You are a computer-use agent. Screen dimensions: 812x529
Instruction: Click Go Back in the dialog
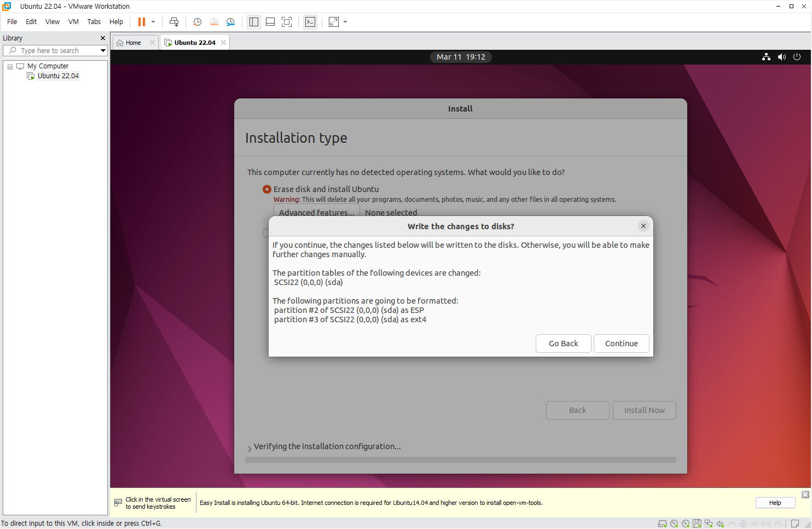564,344
